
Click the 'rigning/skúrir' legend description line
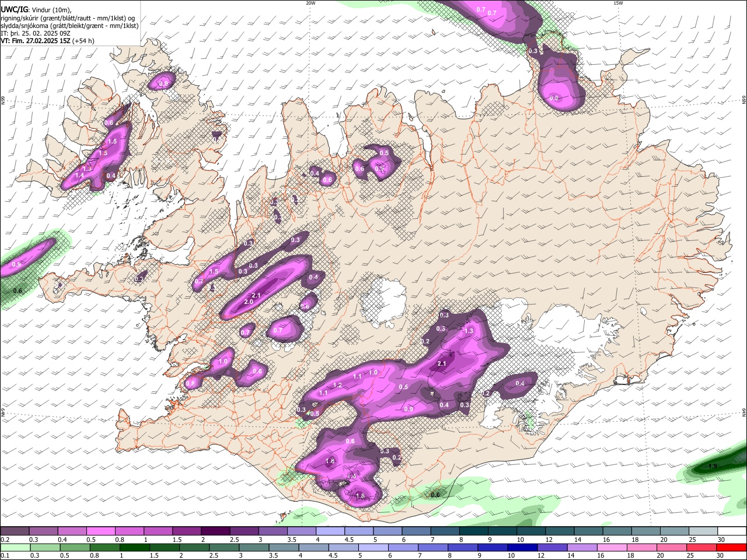68,18
